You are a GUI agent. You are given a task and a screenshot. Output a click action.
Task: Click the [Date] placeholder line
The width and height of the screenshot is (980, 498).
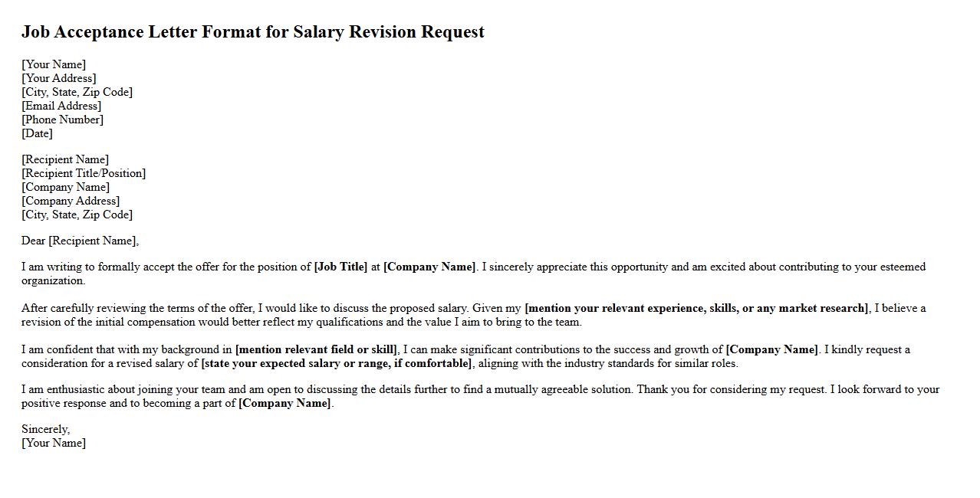(x=37, y=133)
